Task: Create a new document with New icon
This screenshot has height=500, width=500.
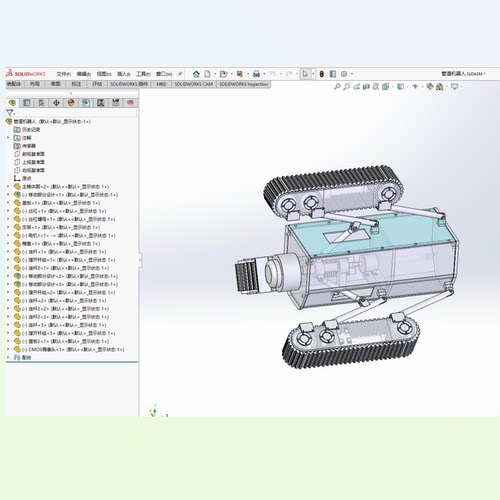Action: [207, 74]
